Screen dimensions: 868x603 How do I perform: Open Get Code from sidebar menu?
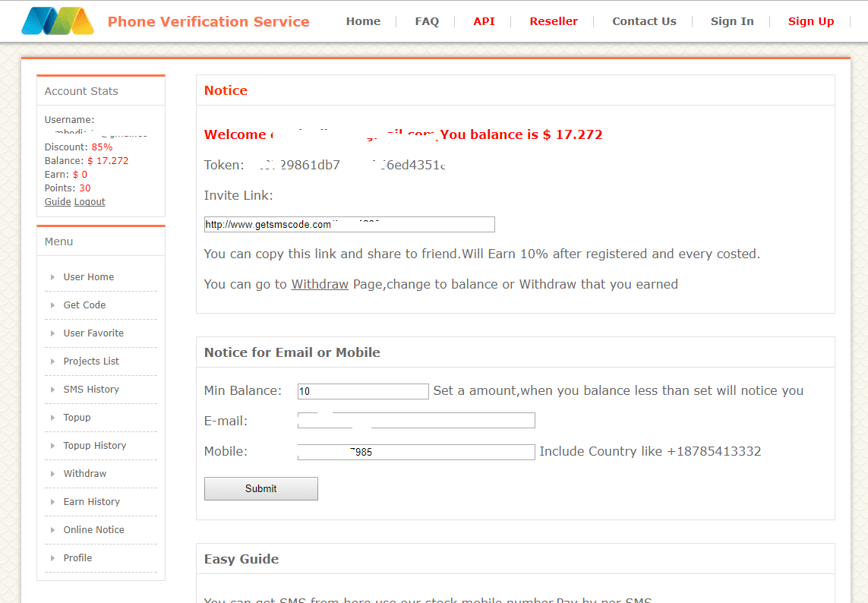[84, 305]
